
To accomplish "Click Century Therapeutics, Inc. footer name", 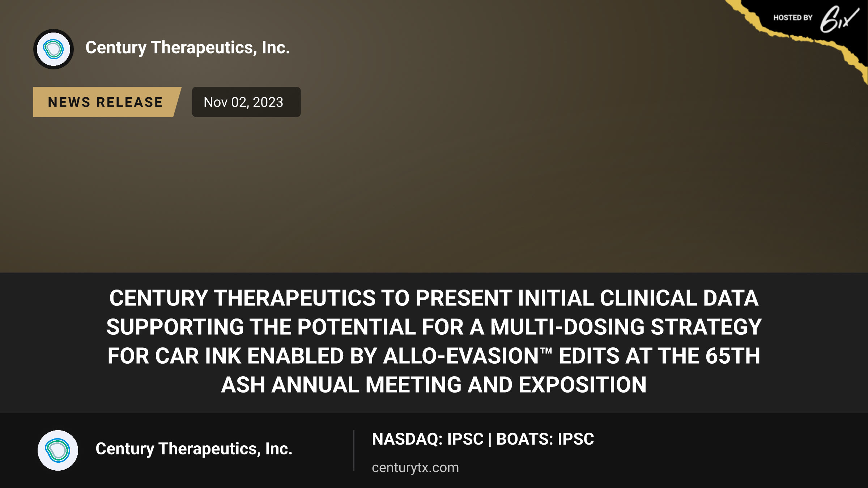I will point(194,449).
